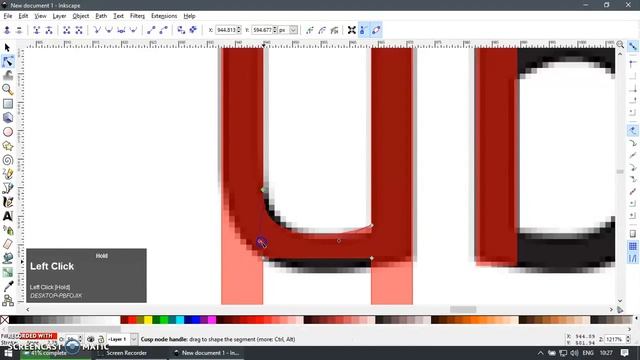Screen dimensions: 640x360
Task: Click Delete selected nodes icon
Action: click(19, 30)
